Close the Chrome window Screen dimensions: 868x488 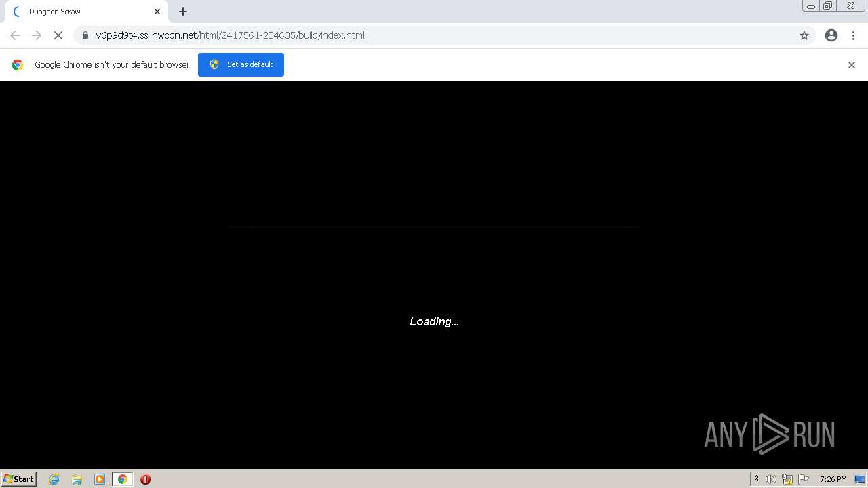(850, 6)
